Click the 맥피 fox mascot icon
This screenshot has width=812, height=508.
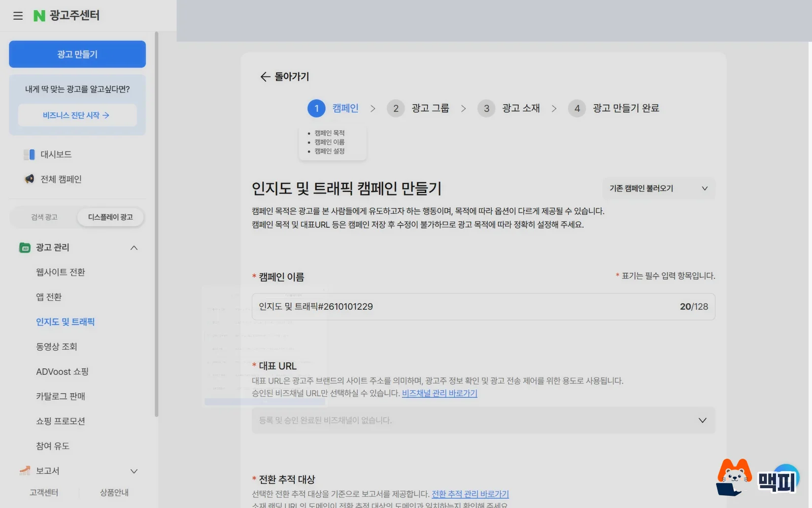pyautogui.click(x=734, y=477)
